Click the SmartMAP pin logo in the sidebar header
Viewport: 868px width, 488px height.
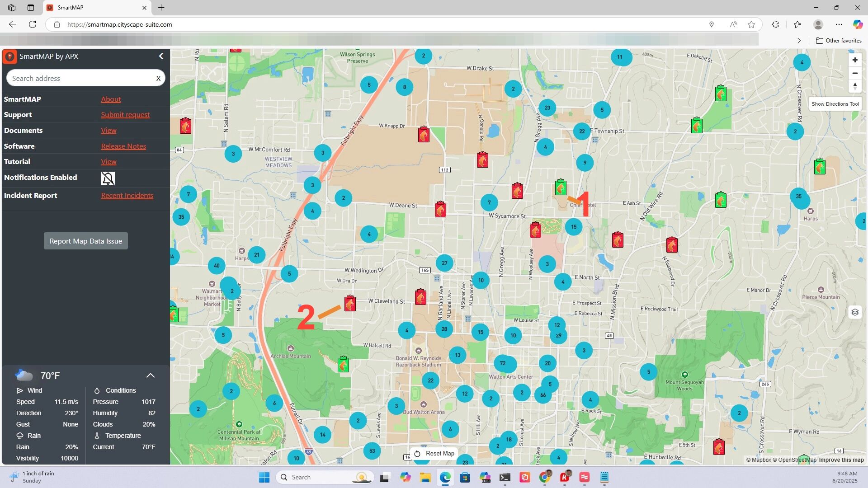point(10,56)
